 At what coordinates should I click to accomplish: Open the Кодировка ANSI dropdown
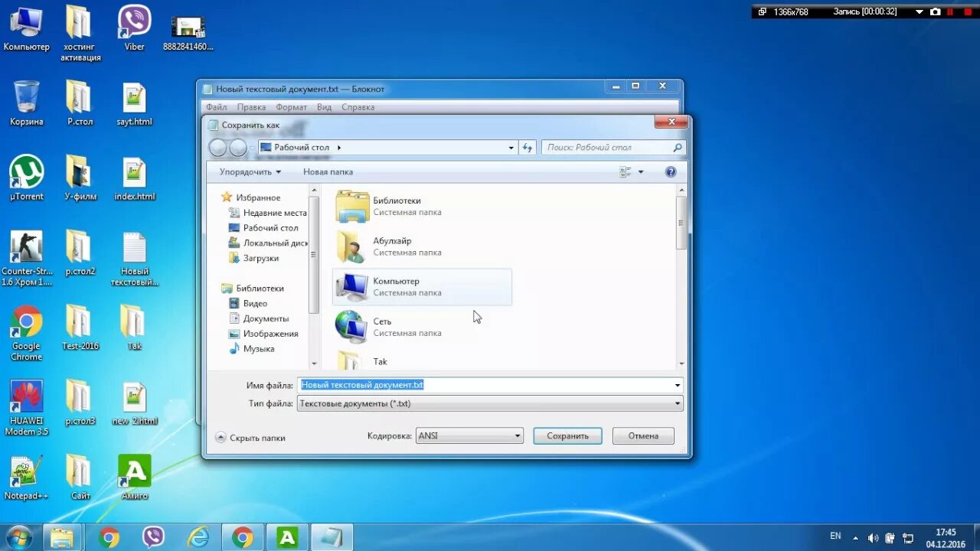469,436
